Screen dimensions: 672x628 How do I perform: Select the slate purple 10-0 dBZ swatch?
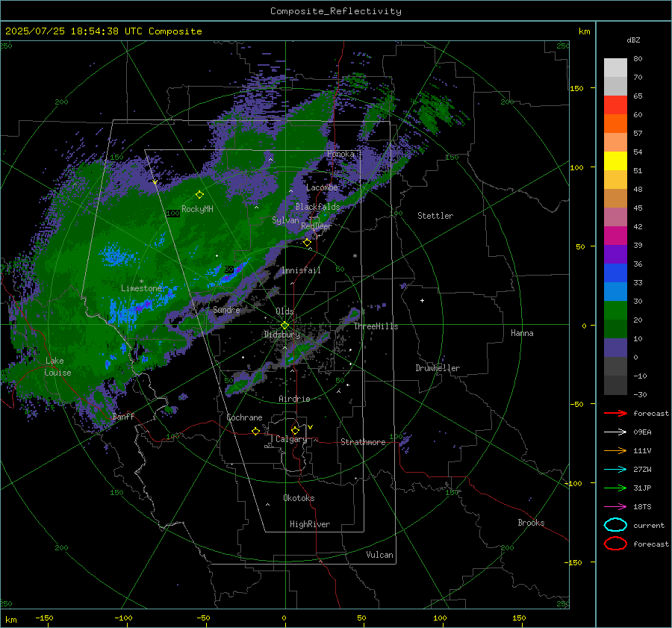[615, 348]
